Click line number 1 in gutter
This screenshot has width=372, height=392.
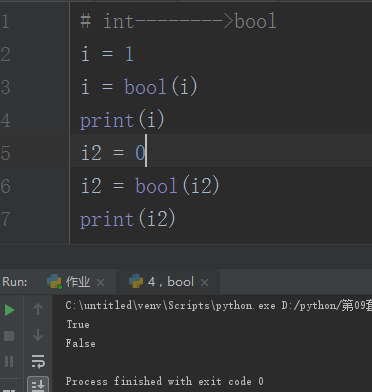point(5,21)
